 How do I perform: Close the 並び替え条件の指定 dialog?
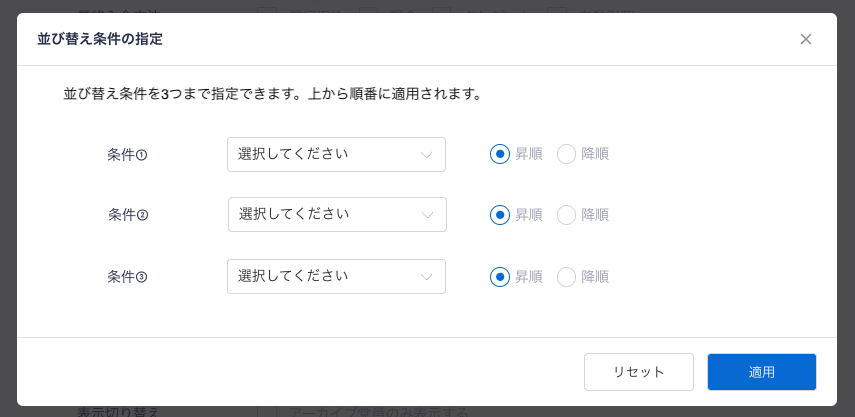[x=806, y=39]
